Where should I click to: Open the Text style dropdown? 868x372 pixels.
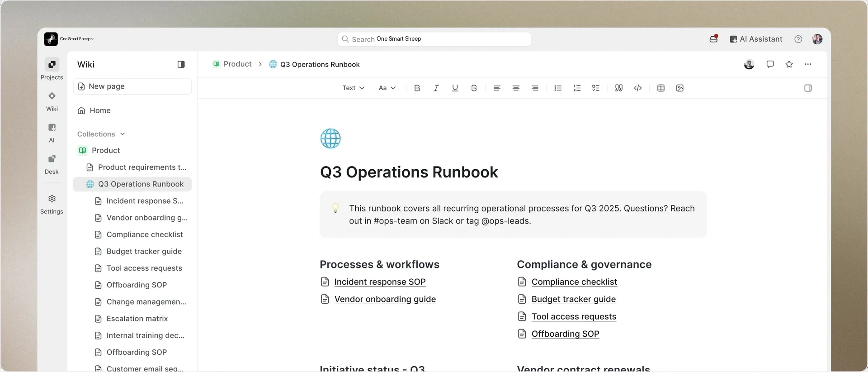[x=353, y=88]
